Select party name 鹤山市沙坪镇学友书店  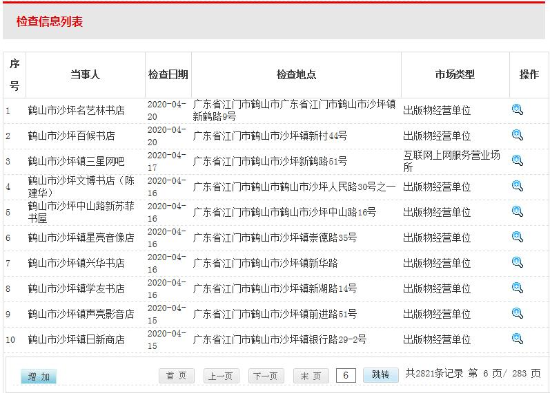pos(76,288)
